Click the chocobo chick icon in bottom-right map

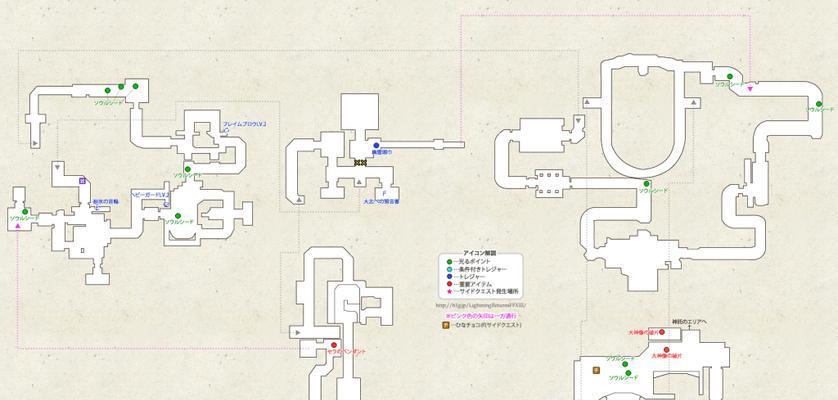pos(596,370)
